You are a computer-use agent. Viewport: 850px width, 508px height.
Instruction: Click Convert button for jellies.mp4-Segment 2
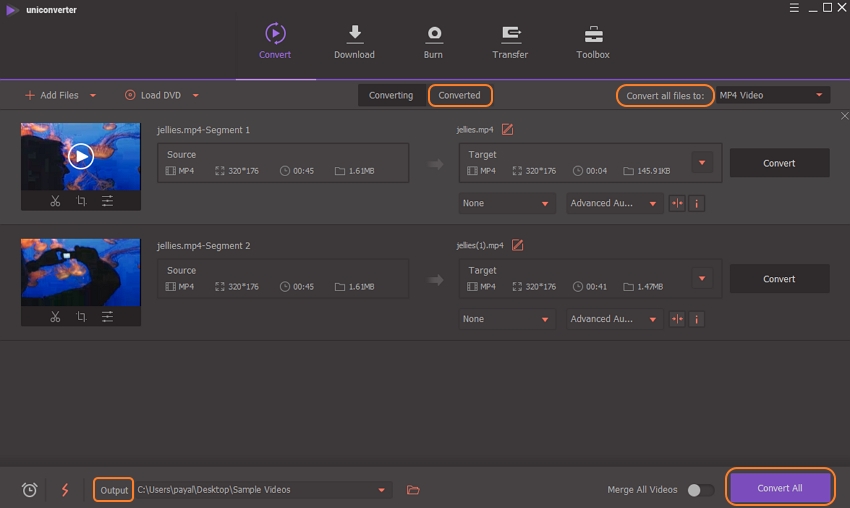pyautogui.click(x=779, y=279)
